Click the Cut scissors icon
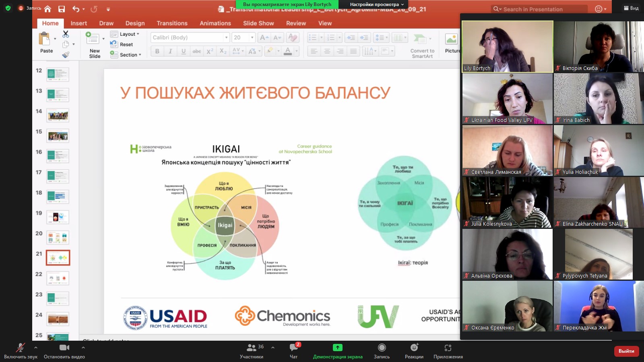 (x=66, y=34)
